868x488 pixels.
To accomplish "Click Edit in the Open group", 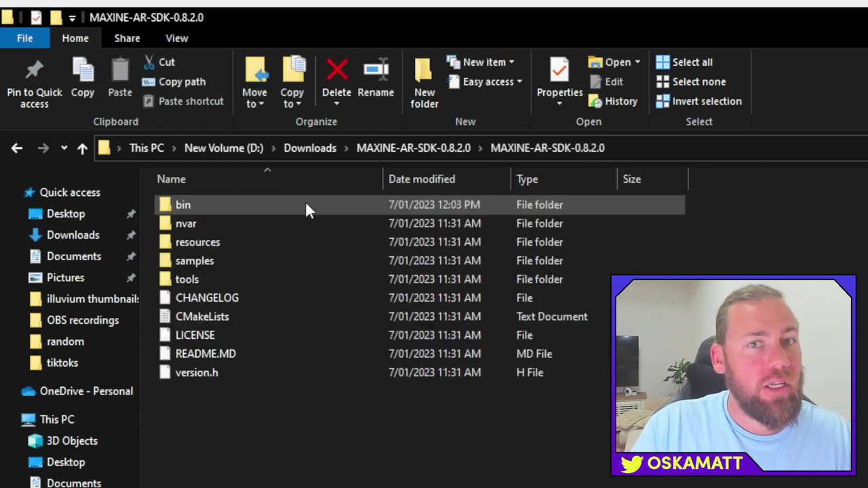I will pos(606,81).
